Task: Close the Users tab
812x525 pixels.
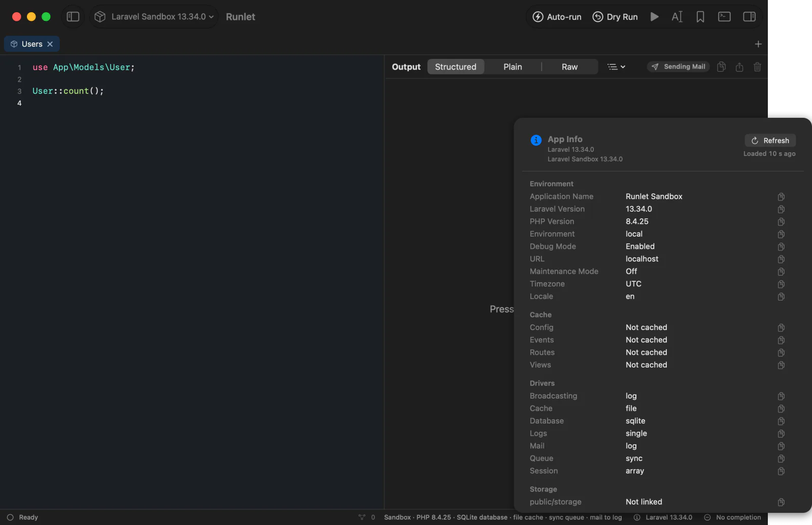Action: click(x=50, y=44)
